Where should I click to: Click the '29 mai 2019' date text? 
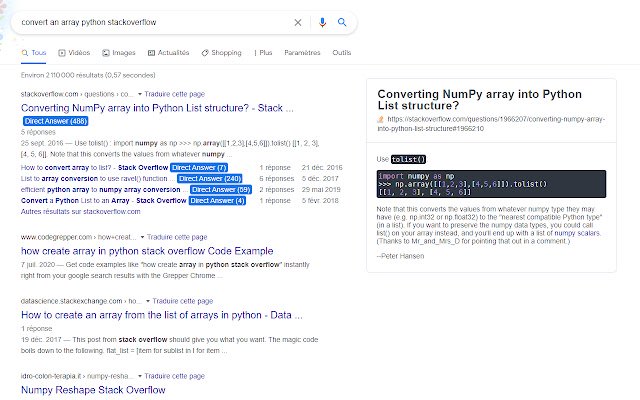pyautogui.click(x=321, y=190)
